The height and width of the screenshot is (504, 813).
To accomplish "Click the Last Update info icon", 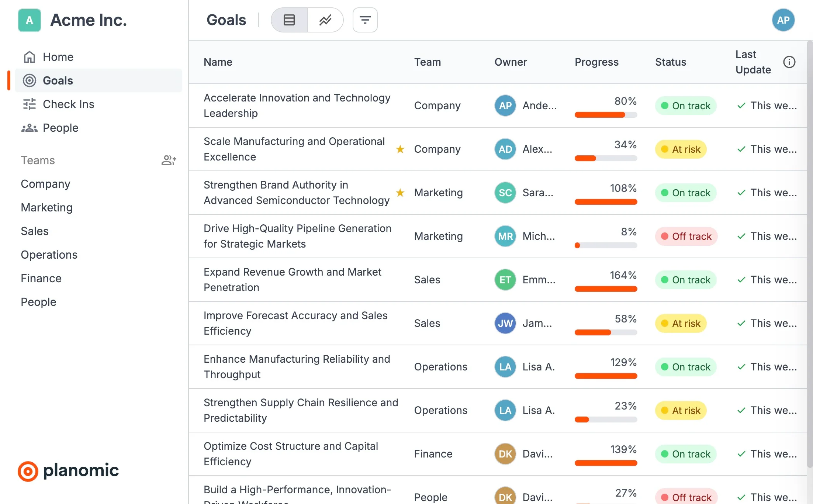I will point(789,62).
